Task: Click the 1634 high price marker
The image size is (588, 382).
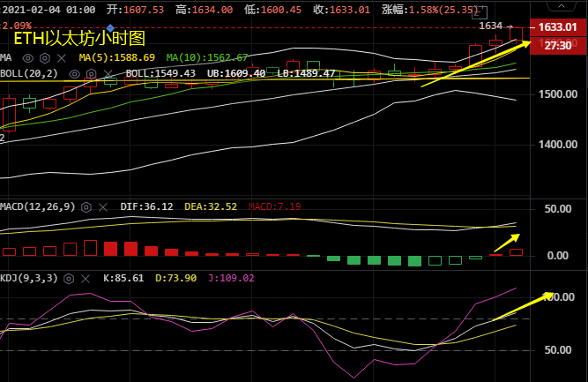Action: 490,26
